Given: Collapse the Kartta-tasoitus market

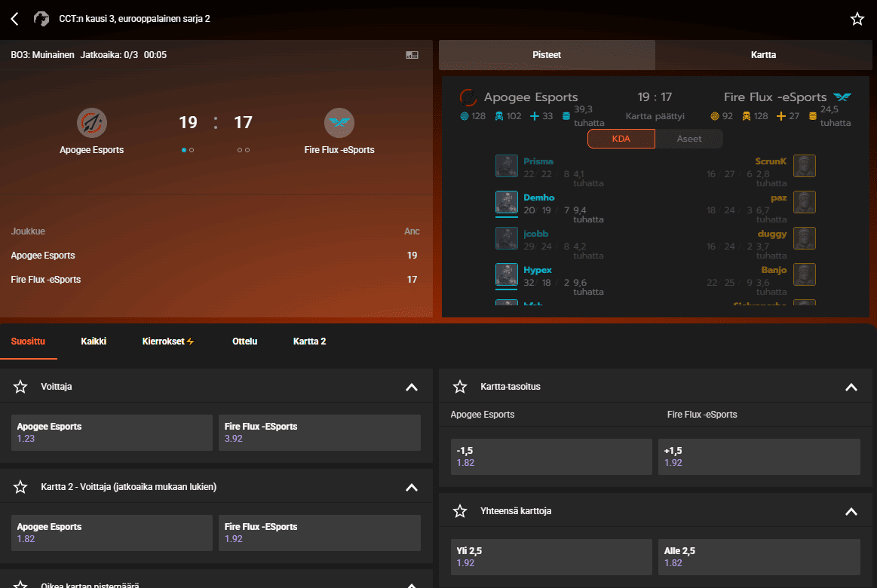Looking at the screenshot, I should click(x=851, y=387).
